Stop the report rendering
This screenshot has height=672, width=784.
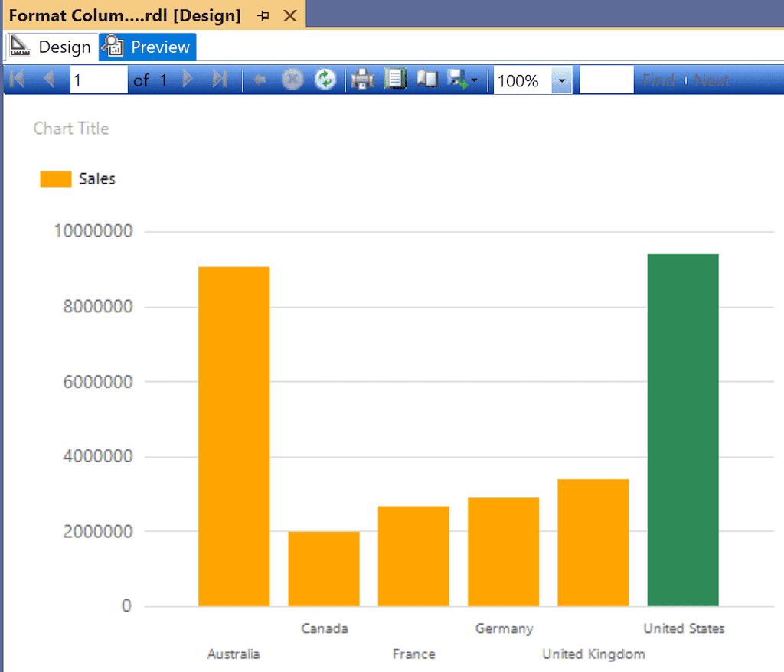[292, 80]
